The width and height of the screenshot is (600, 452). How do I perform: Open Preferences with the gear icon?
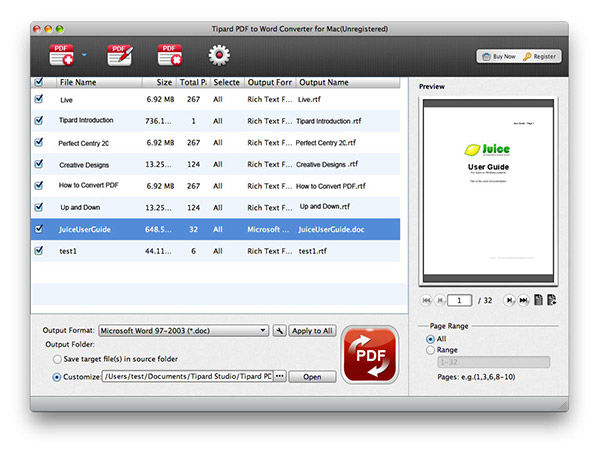218,55
